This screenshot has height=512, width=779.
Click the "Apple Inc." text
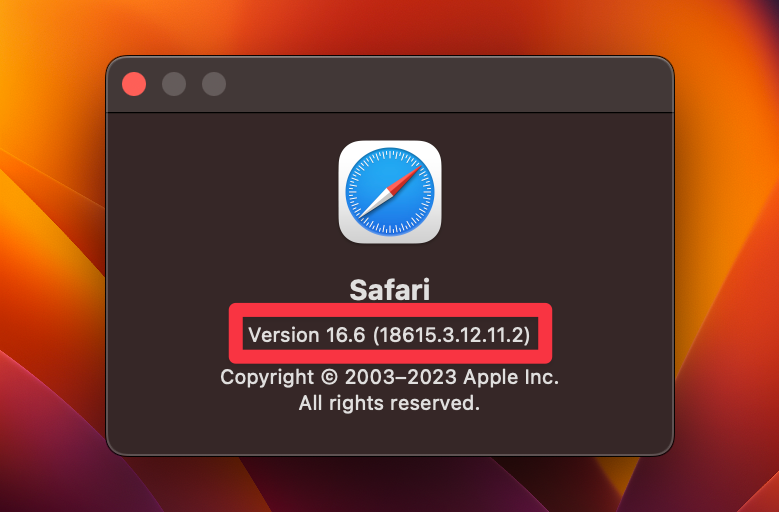pos(511,377)
